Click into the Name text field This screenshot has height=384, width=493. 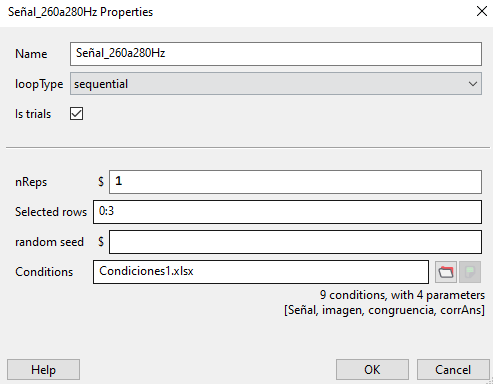pos(276,54)
